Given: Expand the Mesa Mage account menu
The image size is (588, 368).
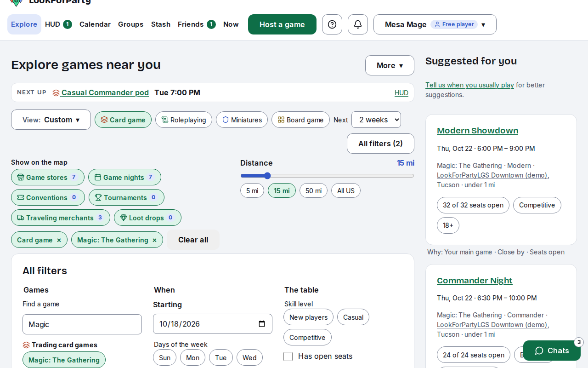Looking at the screenshot, I should click(x=435, y=24).
